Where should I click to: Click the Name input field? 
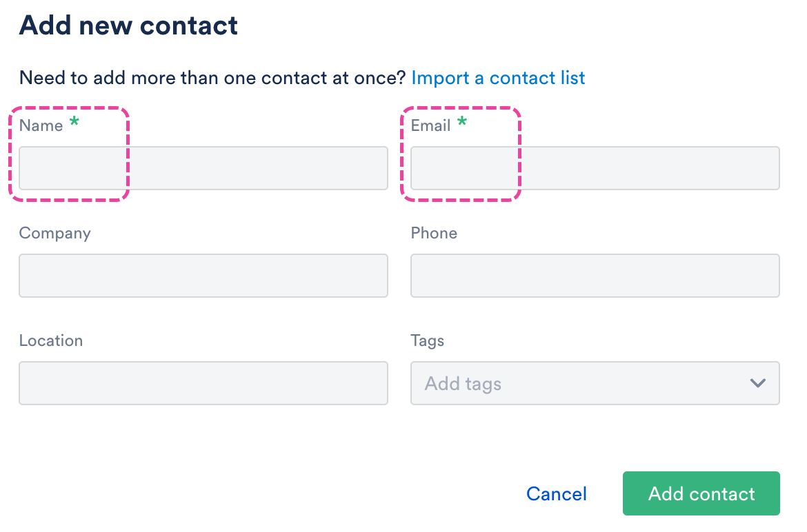click(x=203, y=168)
